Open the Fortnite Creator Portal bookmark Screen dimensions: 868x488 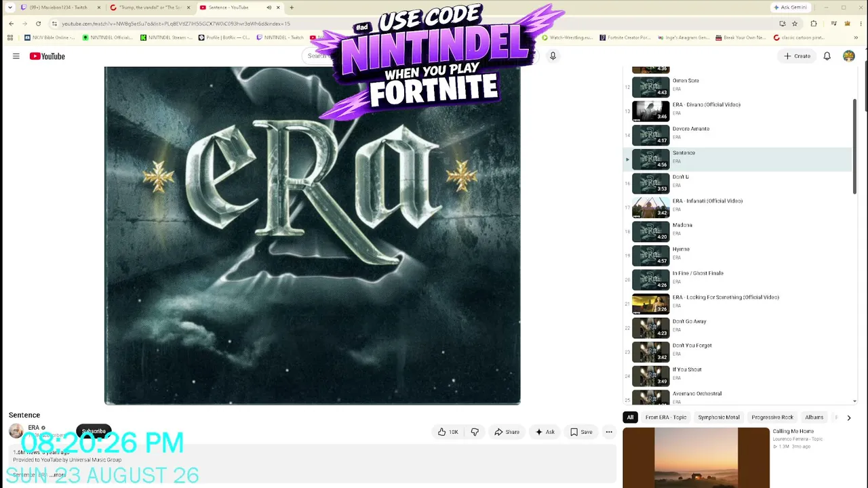625,37
